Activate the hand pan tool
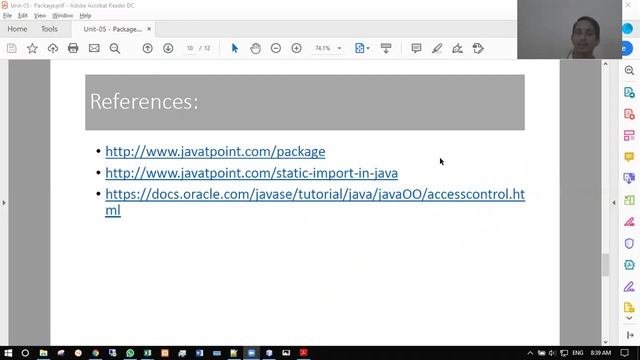The image size is (640, 360). coord(256,48)
